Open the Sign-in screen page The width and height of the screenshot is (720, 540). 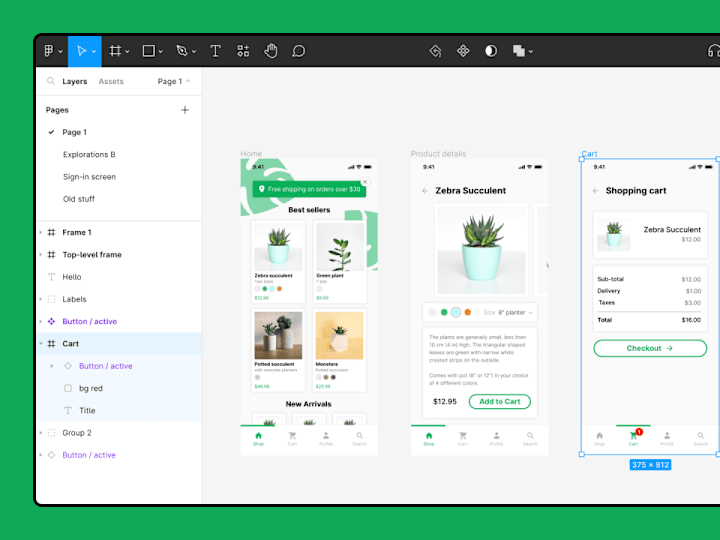90,177
